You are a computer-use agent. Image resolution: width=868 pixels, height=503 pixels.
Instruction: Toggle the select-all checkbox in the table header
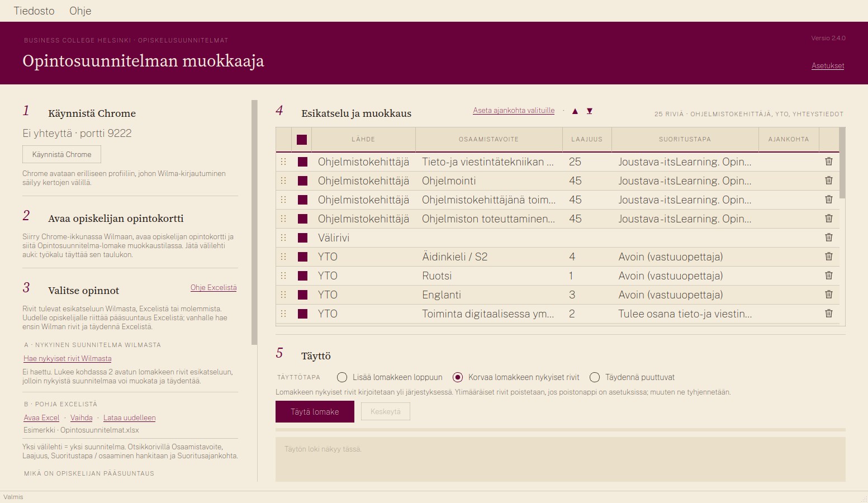pyautogui.click(x=302, y=140)
